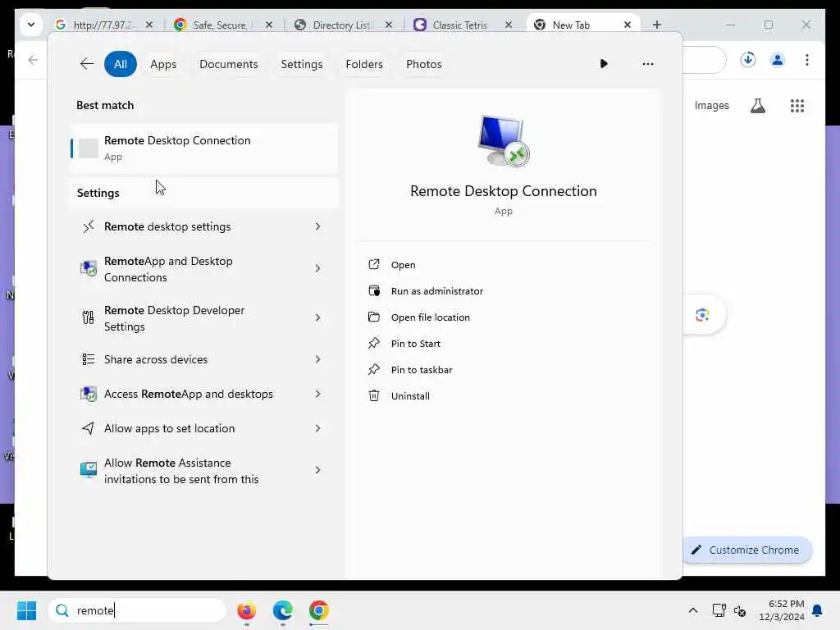
Task: Expand Allow apps to set location chevron
Action: pyautogui.click(x=317, y=428)
